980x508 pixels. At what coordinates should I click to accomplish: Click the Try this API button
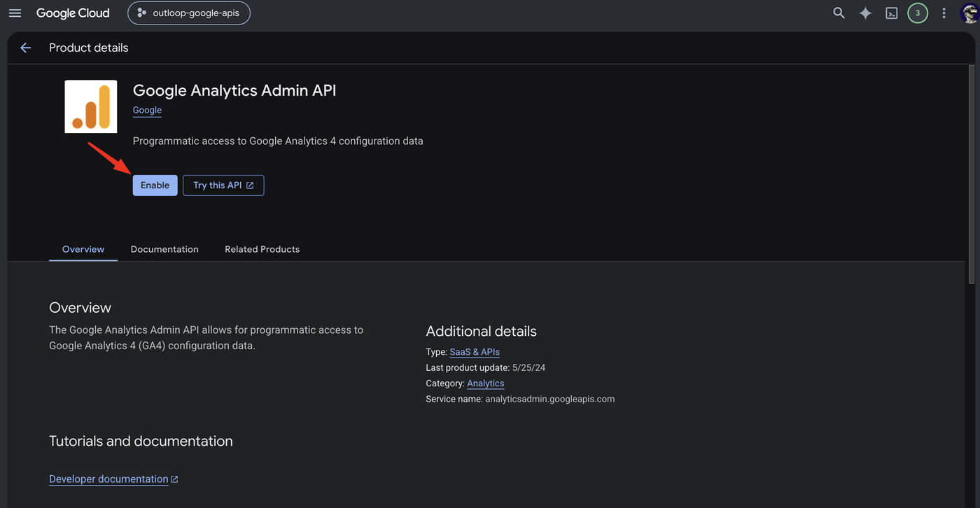click(223, 185)
